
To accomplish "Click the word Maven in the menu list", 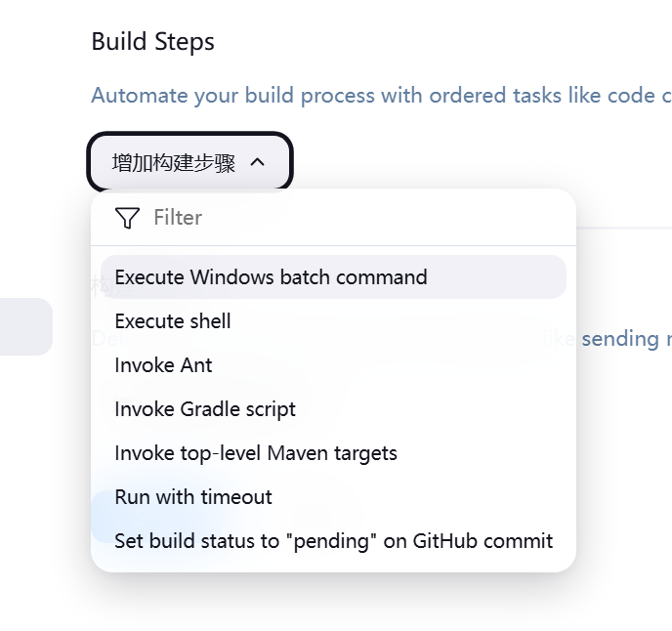I will tap(298, 453).
